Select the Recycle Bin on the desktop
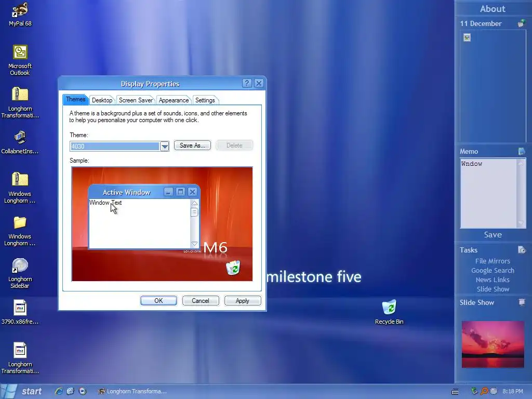532x399 pixels. pyautogui.click(x=389, y=312)
